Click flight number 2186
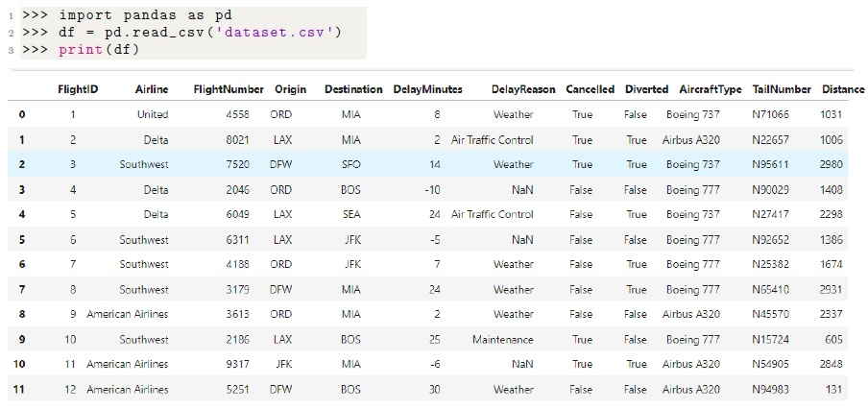Screen dimensions: 868x409 238,339
